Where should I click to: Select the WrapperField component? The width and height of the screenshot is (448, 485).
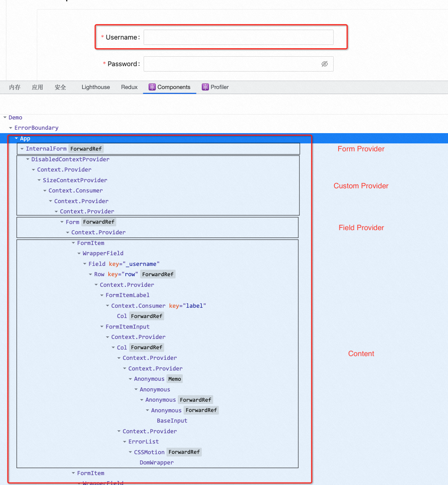[103, 253]
